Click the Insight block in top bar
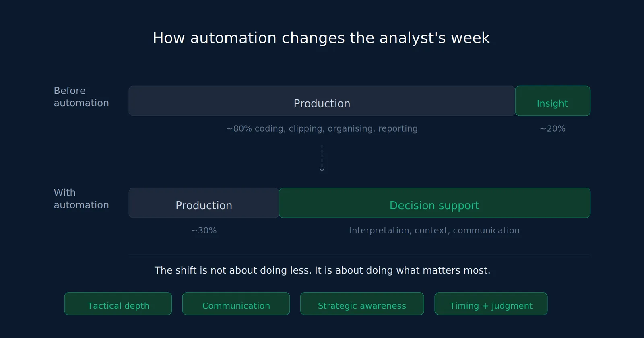Viewport: 644px width, 338px height. 553,101
